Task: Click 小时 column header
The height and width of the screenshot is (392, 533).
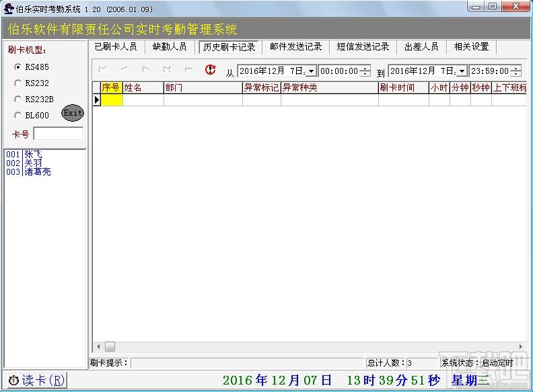Action: pyautogui.click(x=439, y=87)
